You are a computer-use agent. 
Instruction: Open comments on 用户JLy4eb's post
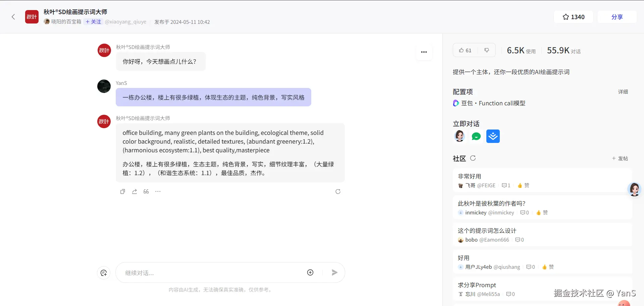coord(531,267)
